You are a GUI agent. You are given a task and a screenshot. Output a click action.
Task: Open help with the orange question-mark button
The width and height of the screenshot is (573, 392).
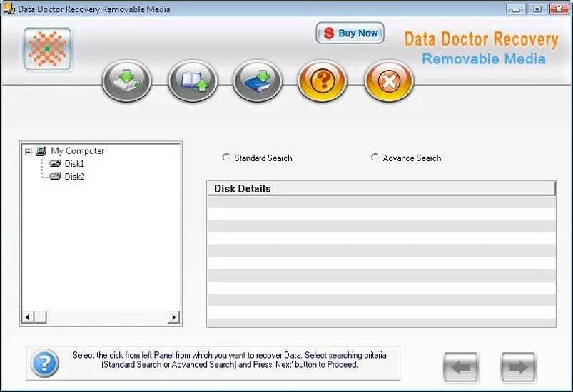[322, 81]
